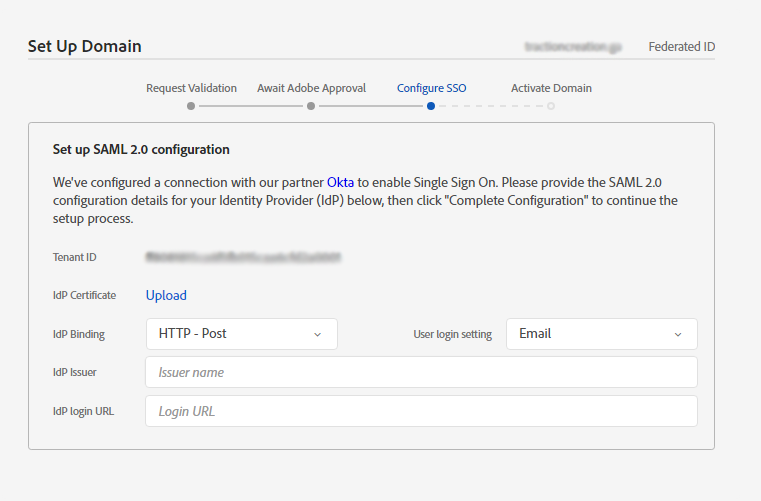
Task: Click the Federated ID label
Action: pyautogui.click(x=681, y=46)
